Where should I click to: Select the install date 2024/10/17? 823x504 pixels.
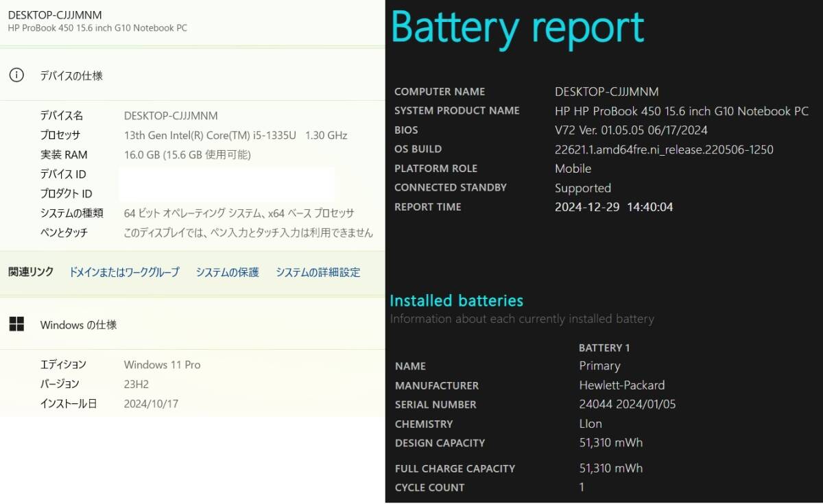[x=151, y=404]
